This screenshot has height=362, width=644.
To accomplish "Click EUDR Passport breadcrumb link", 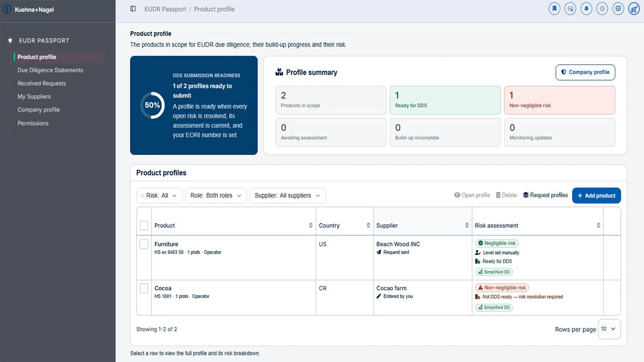I will point(165,9).
